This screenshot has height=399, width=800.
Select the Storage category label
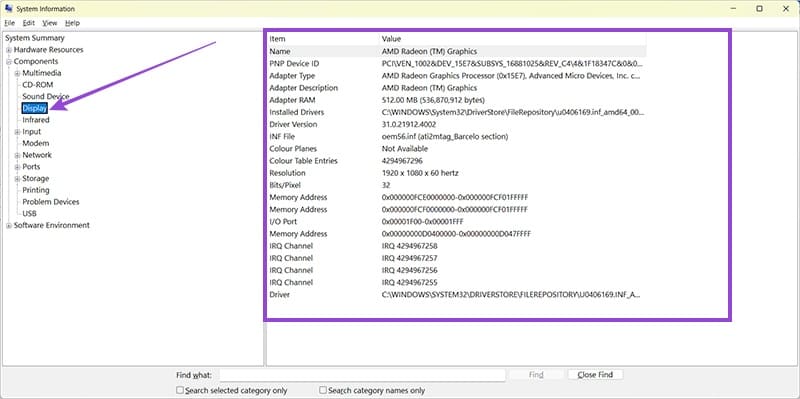pyautogui.click(x=36, y=179)
